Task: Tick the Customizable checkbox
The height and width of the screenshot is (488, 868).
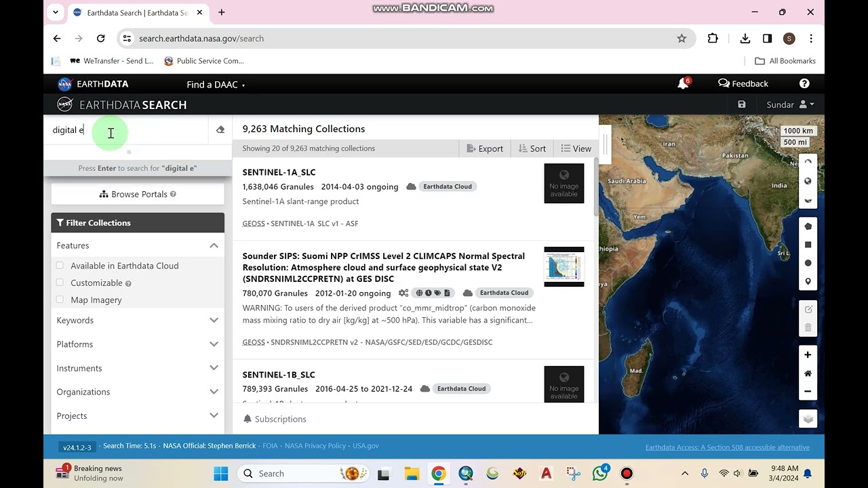Action: click(60, 283)
